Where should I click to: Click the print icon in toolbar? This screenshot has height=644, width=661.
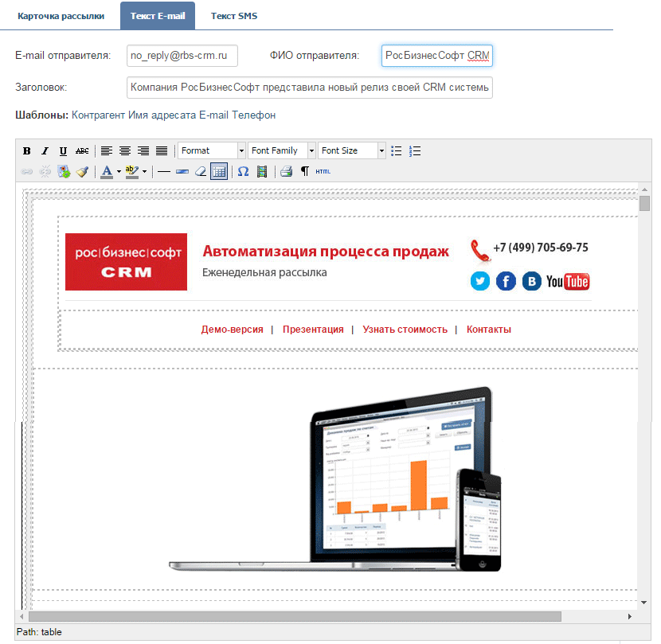coord(286,171)
